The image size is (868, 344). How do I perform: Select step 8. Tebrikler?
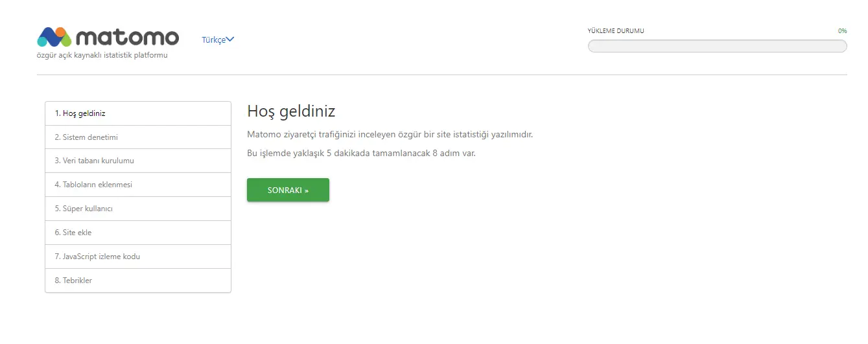coord(138,281)
